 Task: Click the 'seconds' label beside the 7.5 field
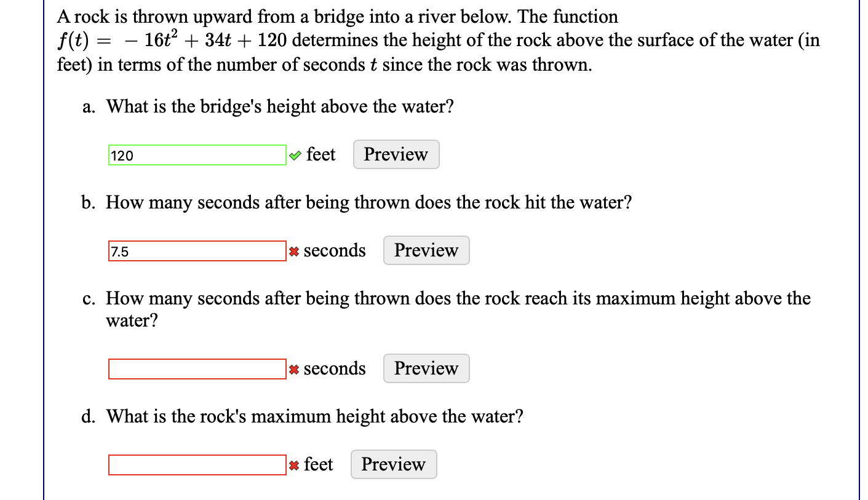pos(334,250)
